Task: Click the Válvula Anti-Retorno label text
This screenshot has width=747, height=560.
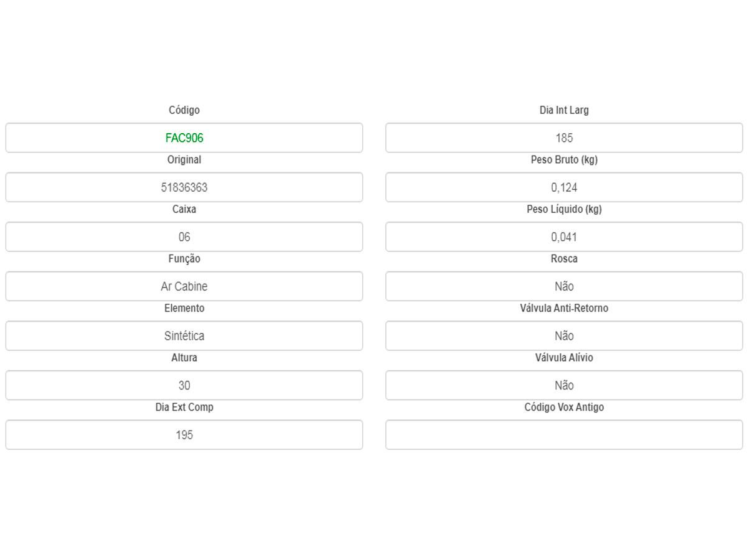Action: [x=564, y=309]
